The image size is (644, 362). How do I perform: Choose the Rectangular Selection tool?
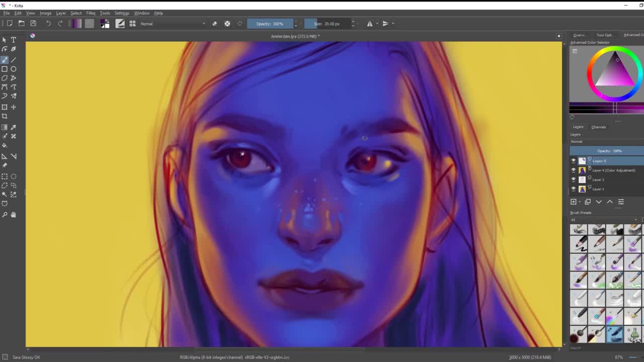coord(5,176)
